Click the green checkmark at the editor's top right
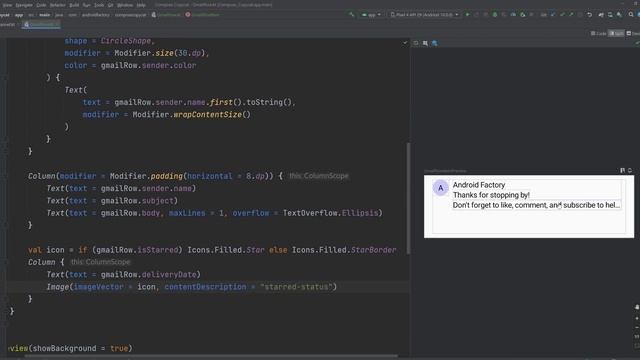 pyautogui.click(x=405, y=43)
